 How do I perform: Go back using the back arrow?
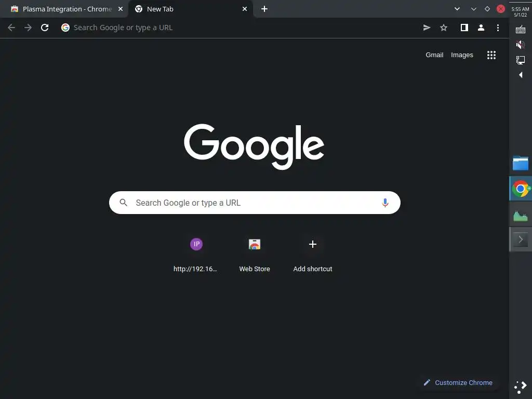11,28
